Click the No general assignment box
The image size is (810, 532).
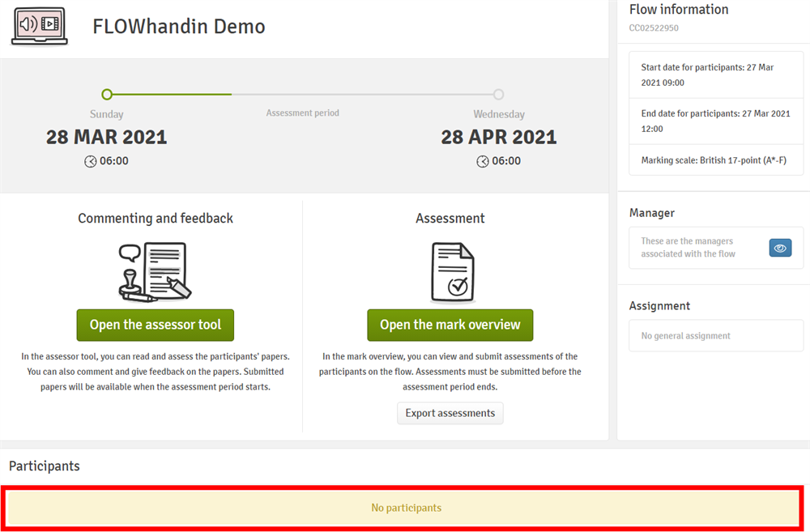[x=716, y=335]
